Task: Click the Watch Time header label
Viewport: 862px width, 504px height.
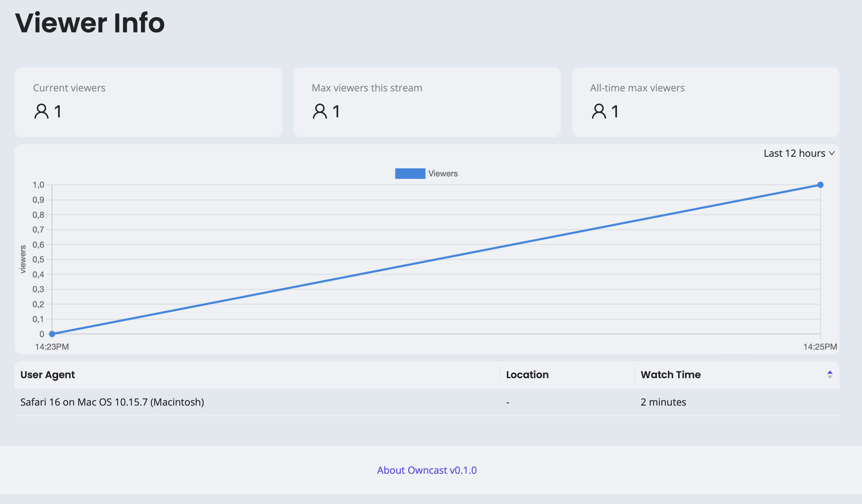Action: (671, 375)
